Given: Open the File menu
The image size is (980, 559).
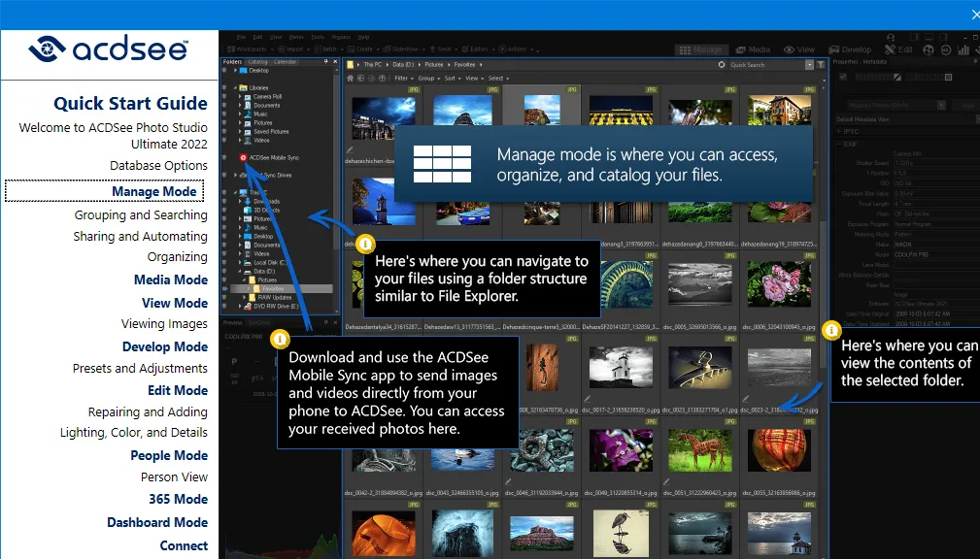Looking at the screenshot, I should pos(241,37).
